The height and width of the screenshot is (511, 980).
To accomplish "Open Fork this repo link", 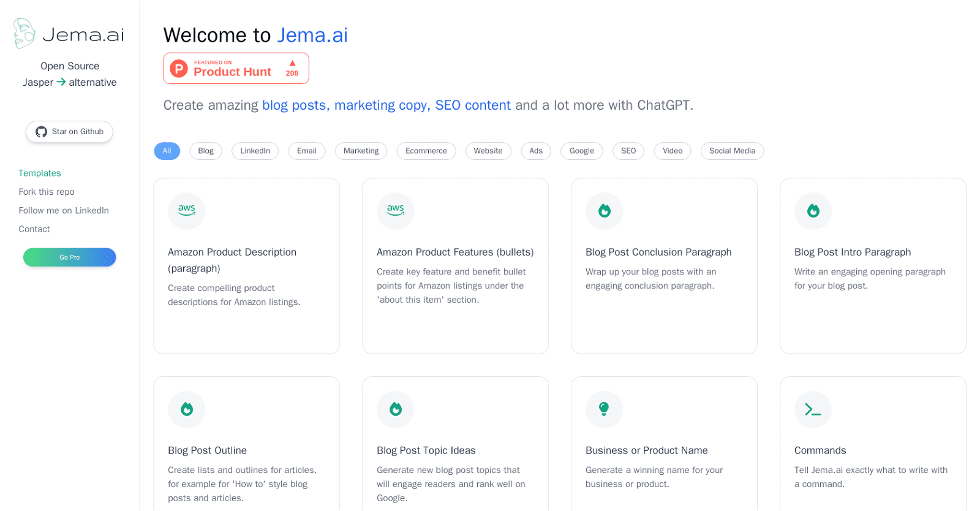I will (x=47, y=192).
